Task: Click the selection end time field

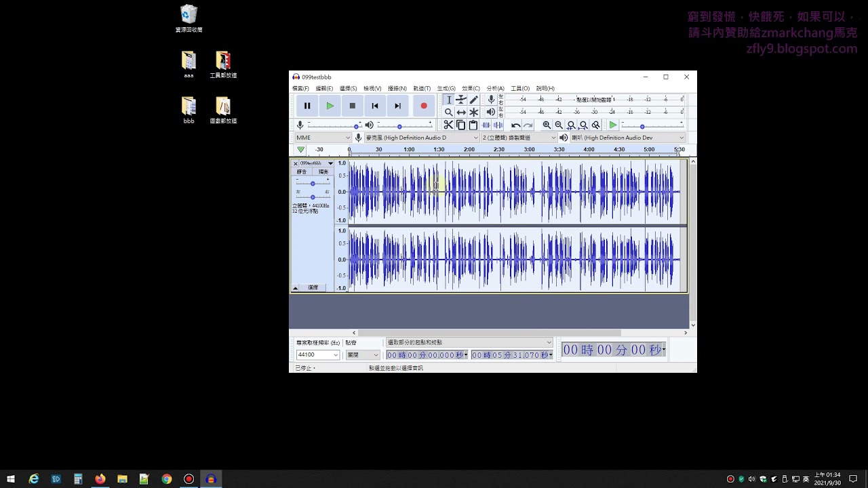Action: [512, 355]
